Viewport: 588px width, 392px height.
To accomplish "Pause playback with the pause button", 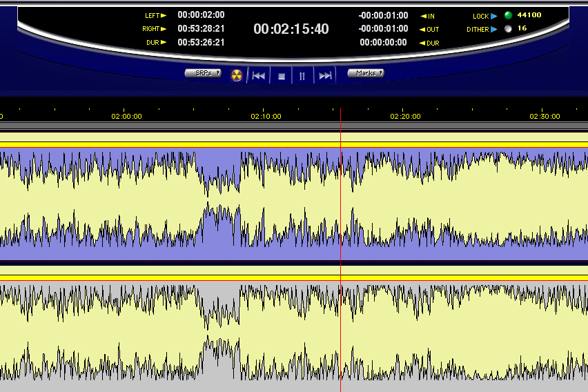I will coord(302,77).
